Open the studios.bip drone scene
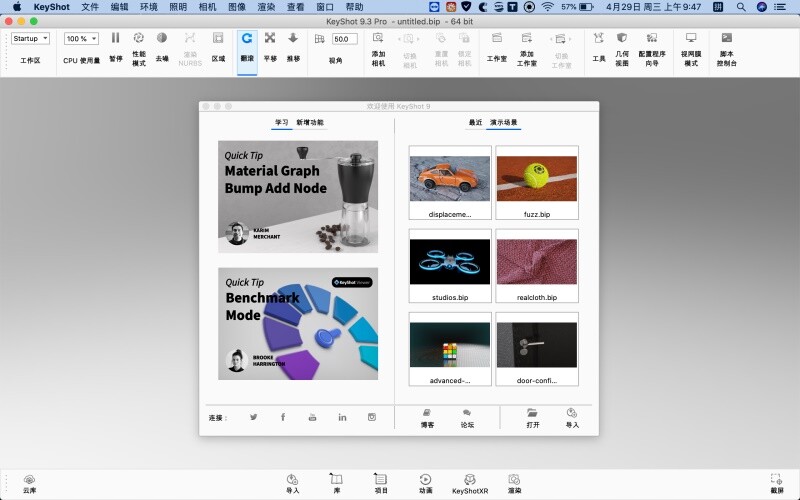This screenshot has height=500, width=800. pyautogui.click(x=450, y=266)
